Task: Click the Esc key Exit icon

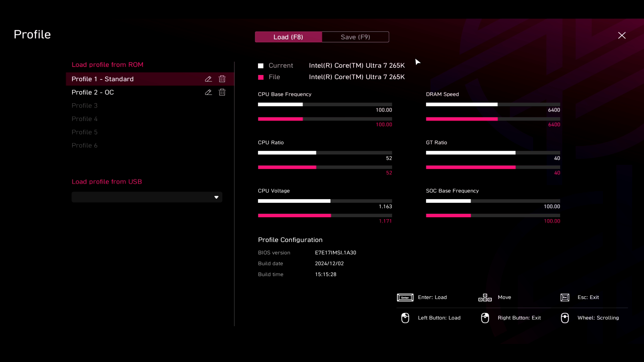Action: click(x=565, y=298)
